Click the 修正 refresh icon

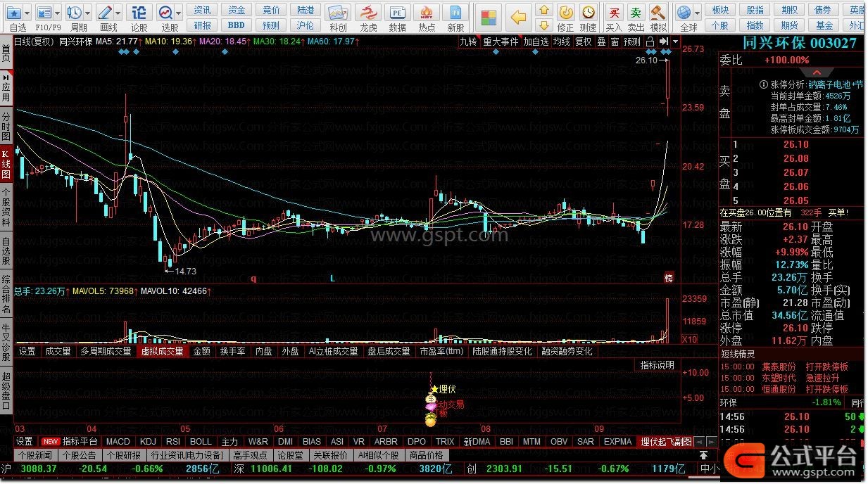[566, 12]
